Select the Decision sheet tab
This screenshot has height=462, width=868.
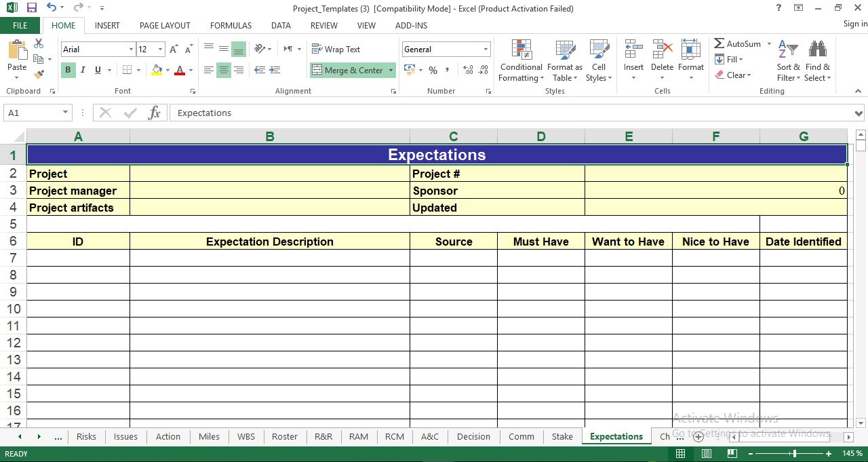click(x=473, y=437)
